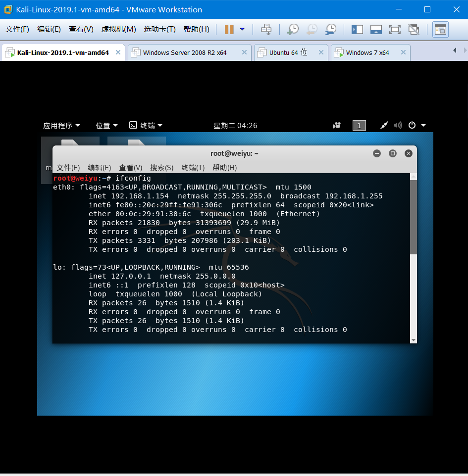
Task: Click the IP address 192.168.1.154
Action: 140,196
